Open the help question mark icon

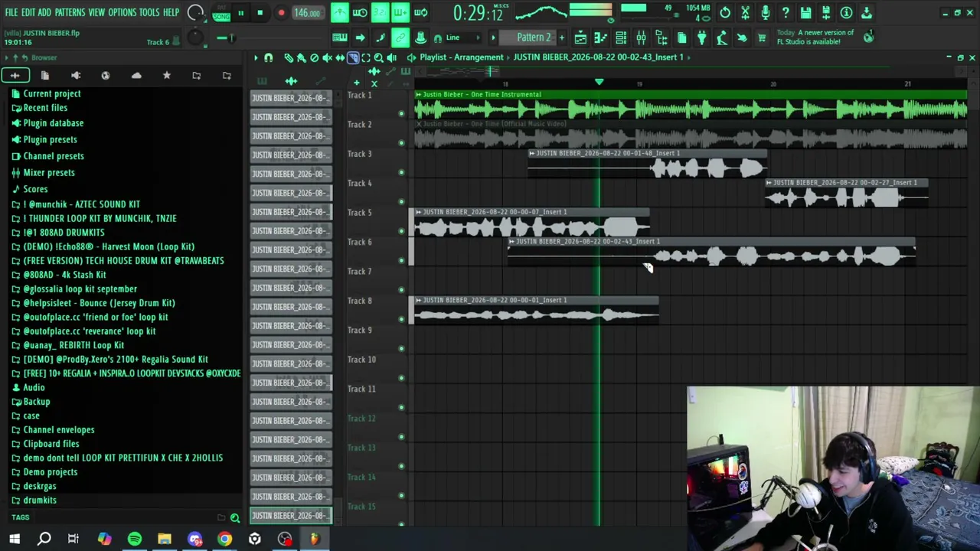point(786,13)
